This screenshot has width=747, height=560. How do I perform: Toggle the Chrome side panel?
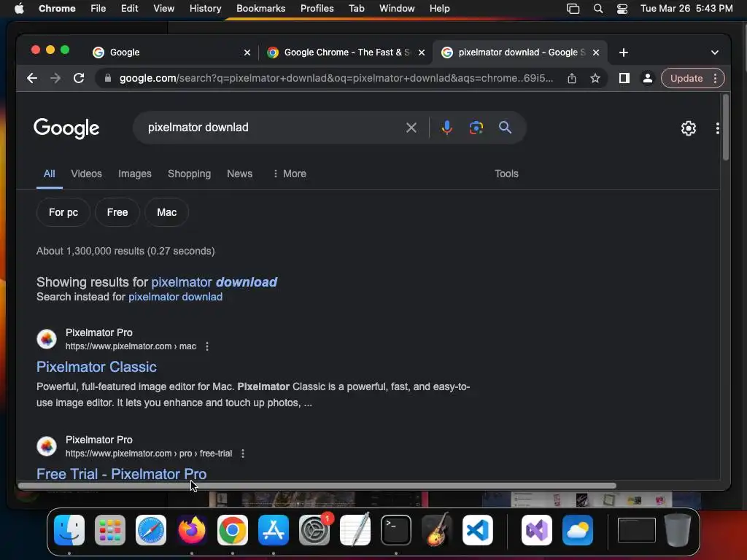[x=624, y=78]
